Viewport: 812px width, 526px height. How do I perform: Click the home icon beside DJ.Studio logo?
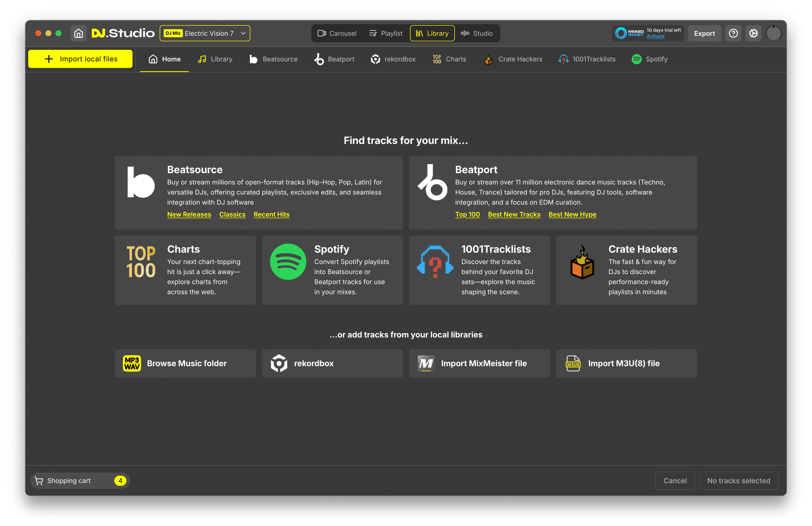(x=78, y=33)
